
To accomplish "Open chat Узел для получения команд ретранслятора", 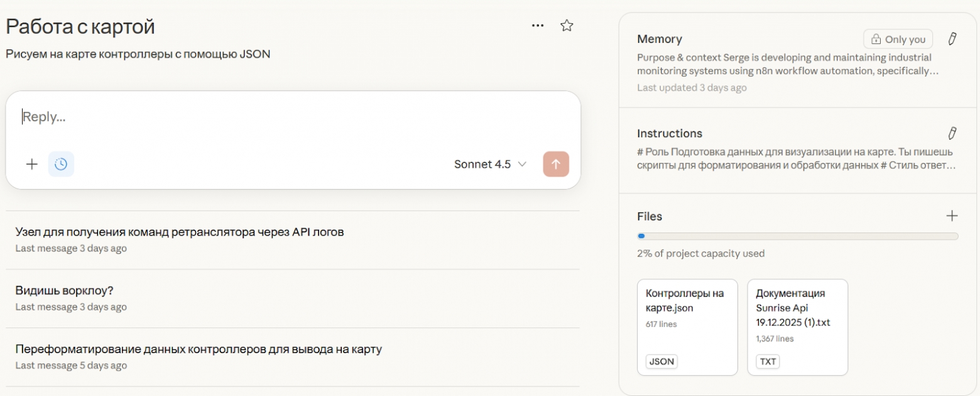I will coord(293,239).
